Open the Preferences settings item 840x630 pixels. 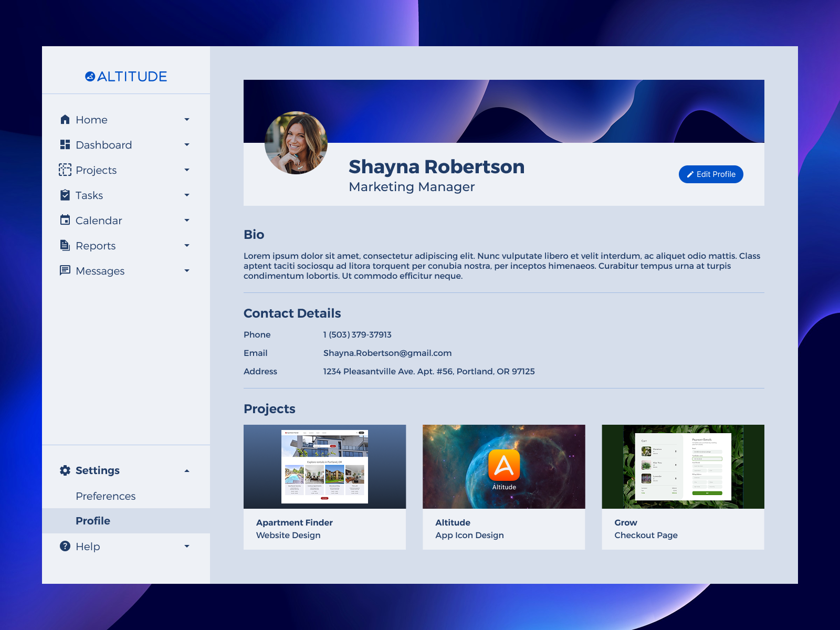(x=106, y=496)
